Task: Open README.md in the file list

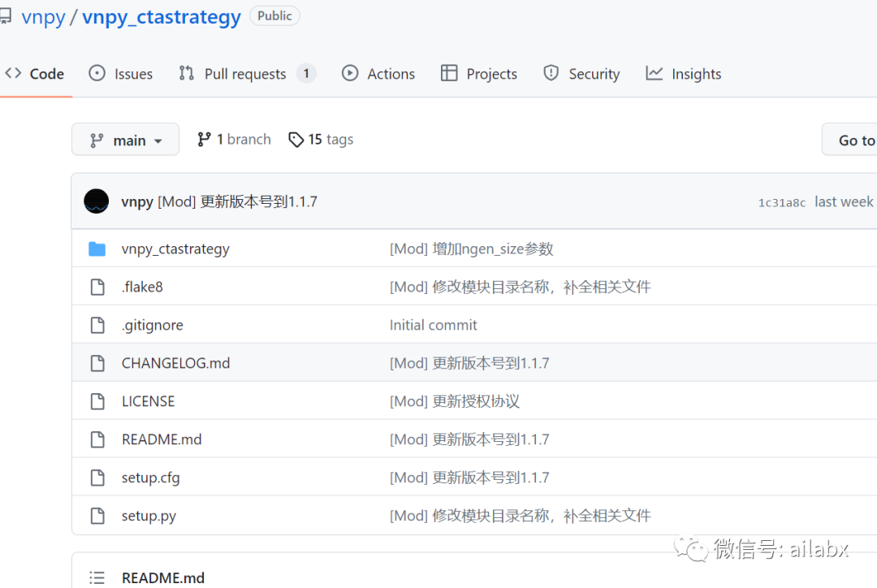Action: (162, 439)
